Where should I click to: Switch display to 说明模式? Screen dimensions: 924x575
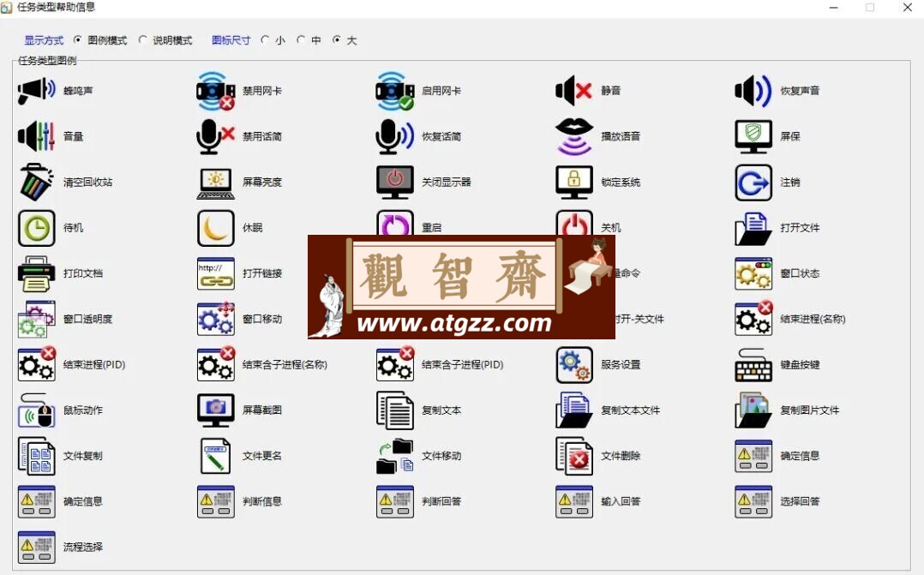coord(142,40)
